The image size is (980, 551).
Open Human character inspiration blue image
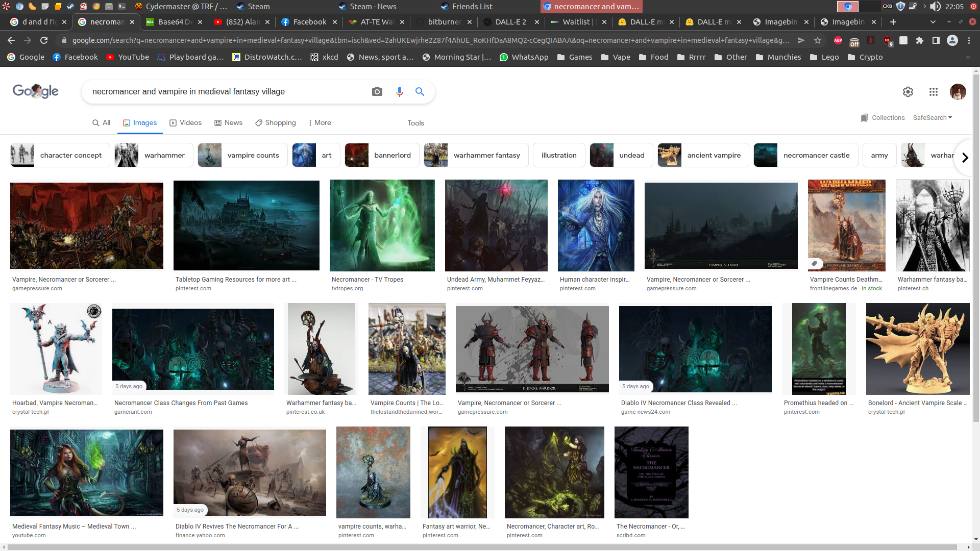pos(596,225)
